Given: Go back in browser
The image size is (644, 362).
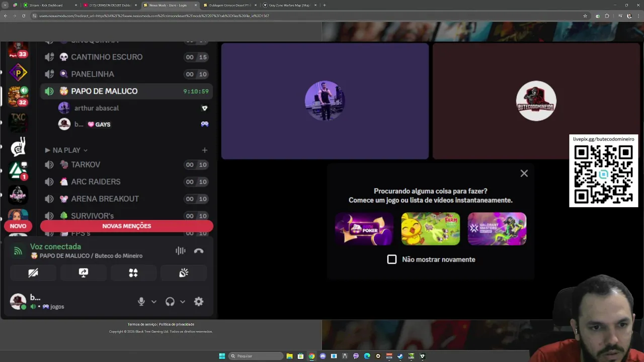Looking at the screenshot, I should [x=5, y=16].
